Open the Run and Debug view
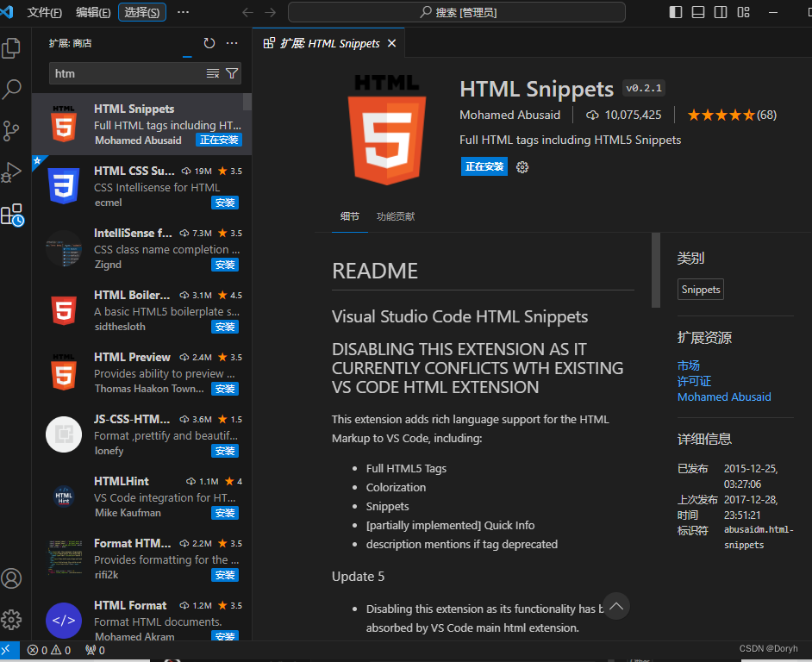Image resolution: width=812 pixels, height=662 pixels. [x=11, y=172]
